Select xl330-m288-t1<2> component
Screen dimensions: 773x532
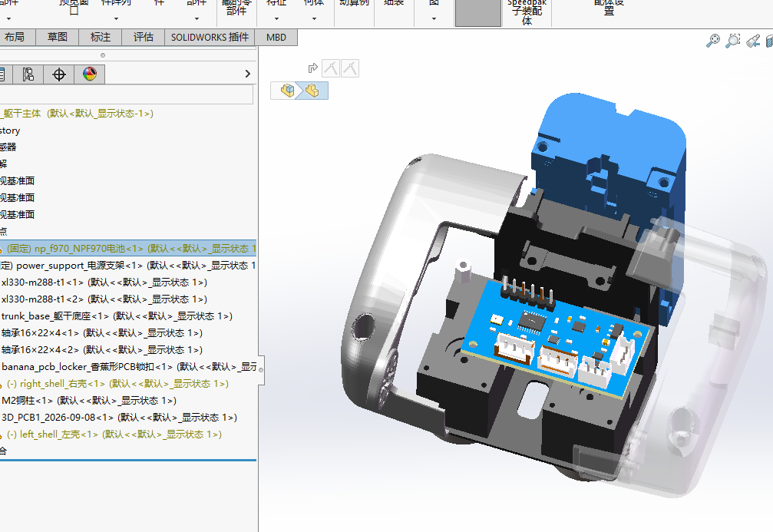pyautogui.click(x=104, y=299)
